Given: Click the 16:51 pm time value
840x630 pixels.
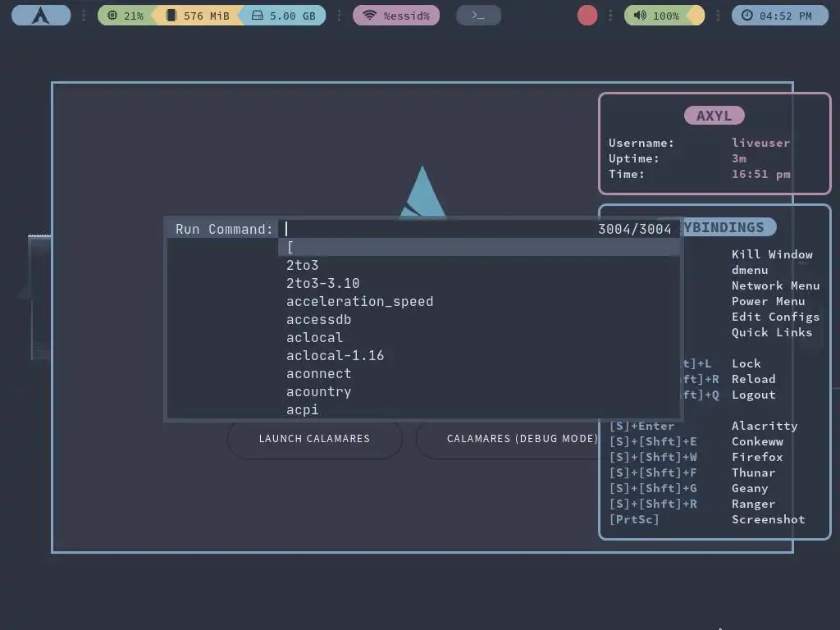Looking at the screenshot, I should tap(760, 174).
